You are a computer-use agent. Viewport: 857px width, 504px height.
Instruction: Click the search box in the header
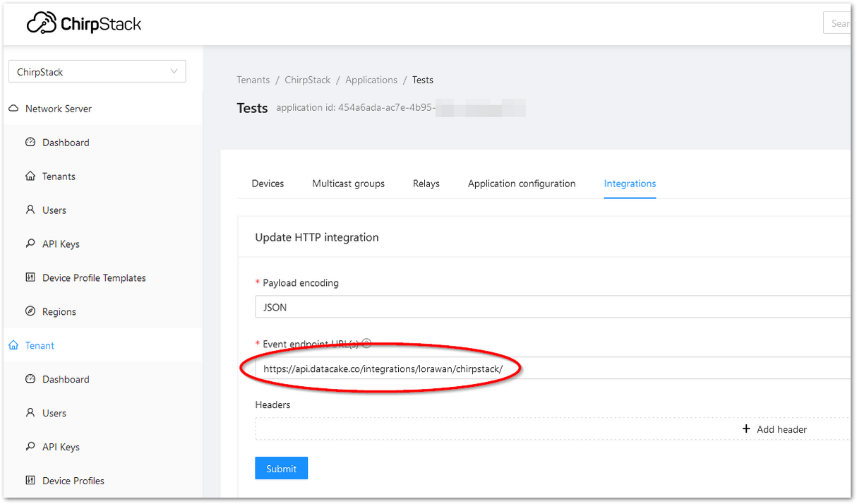coord(837,23)
